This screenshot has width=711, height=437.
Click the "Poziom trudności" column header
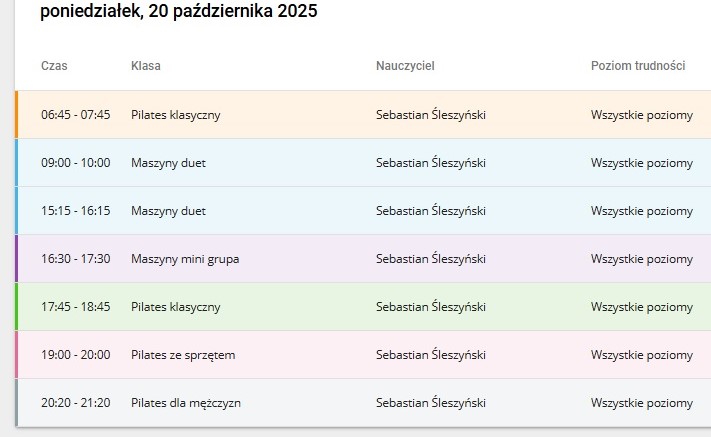coord(637,66)
